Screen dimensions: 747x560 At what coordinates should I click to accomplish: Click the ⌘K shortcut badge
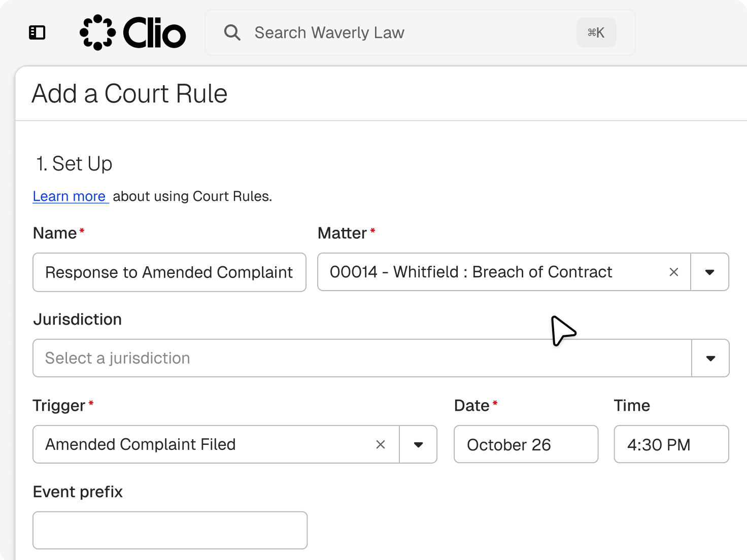tap(596, 32)
